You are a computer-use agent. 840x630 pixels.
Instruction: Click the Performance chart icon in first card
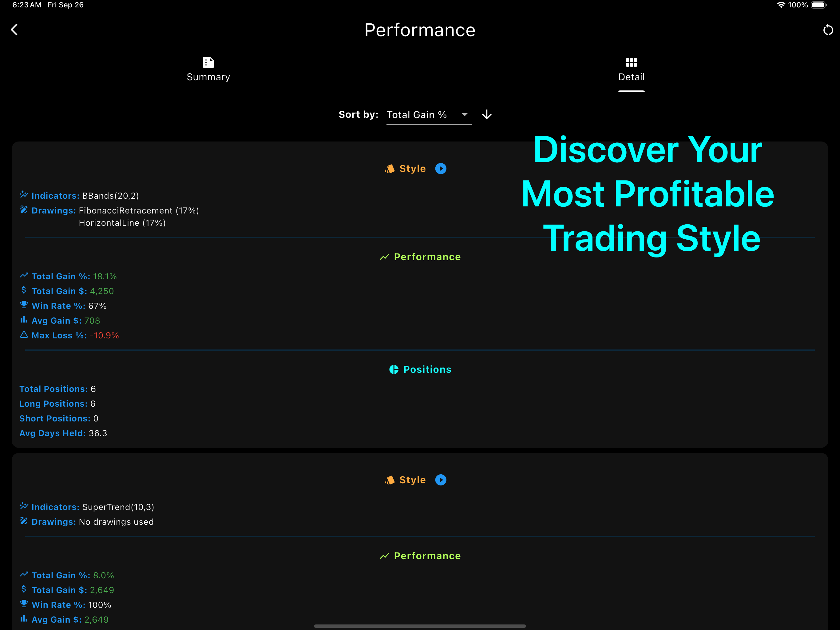[x=384, y=257]
